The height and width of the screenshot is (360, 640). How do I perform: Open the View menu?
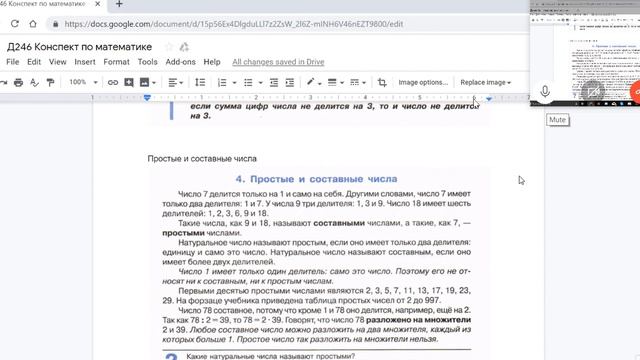(58, 62)
